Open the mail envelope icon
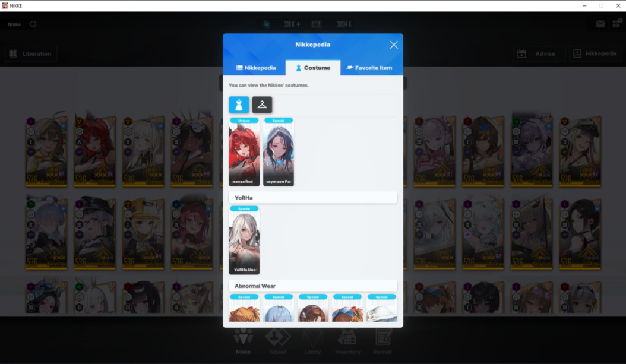The width and height of the screenshot is (626, 364). click(x=600, y=24)
